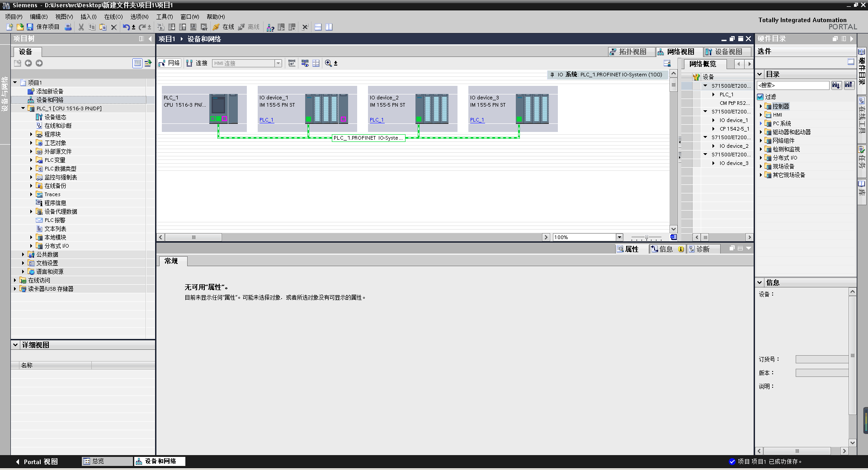Click the PLC_1 link under IO device_3
This screenshot has height=470, width=868.
tap(477, 120)
